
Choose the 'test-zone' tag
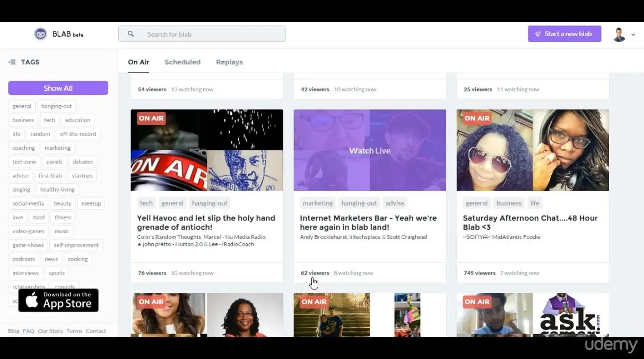point(24,161)
